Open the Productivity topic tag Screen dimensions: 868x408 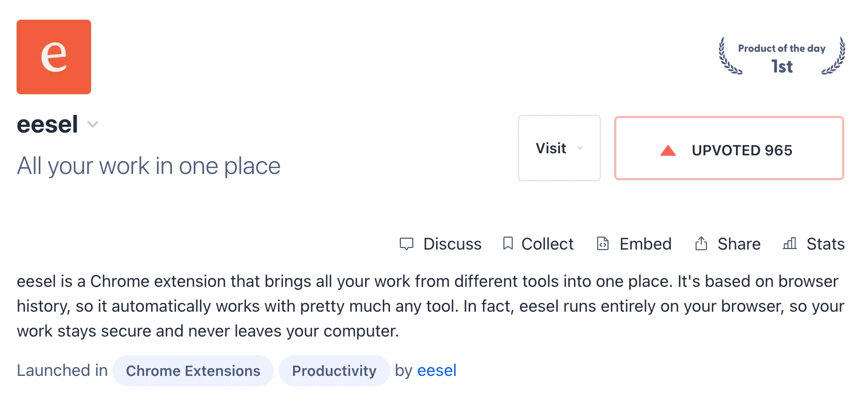(334, 371)
